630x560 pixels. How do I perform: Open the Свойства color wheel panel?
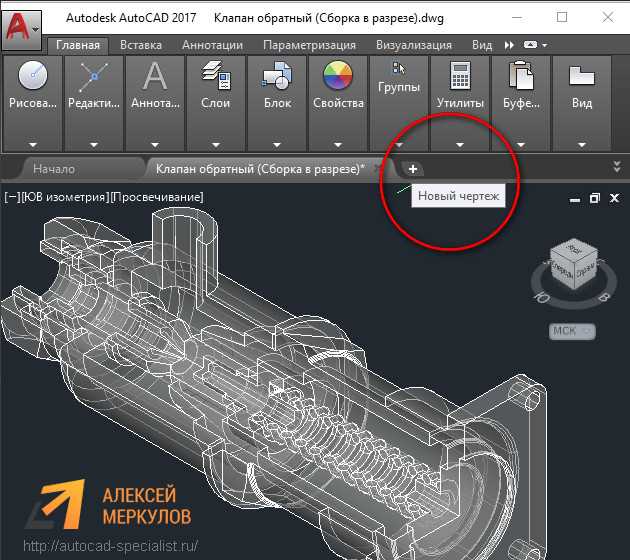pos(338,76)
